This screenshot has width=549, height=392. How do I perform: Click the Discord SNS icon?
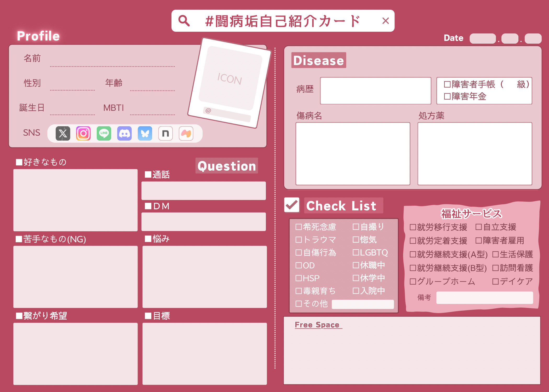(124, 134)
